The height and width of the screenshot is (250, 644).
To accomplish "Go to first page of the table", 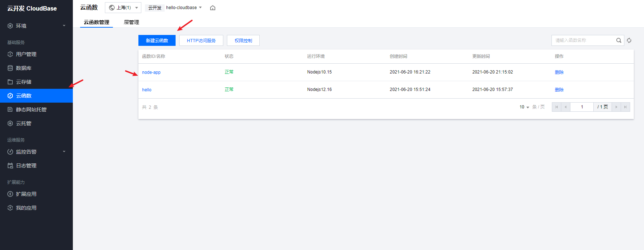I will pos(557,107).
